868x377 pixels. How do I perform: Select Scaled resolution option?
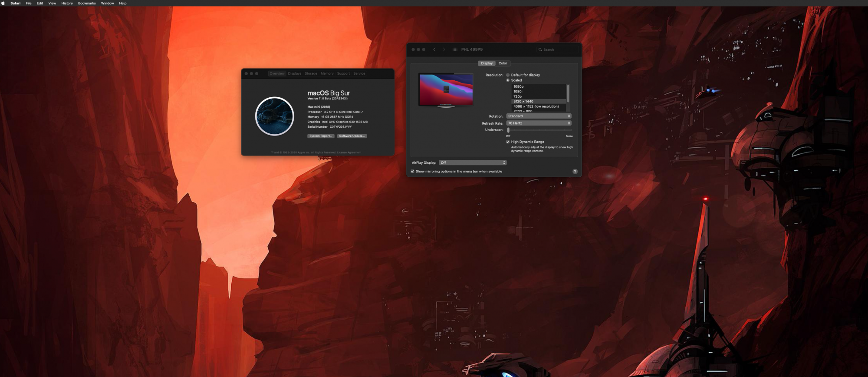click(x=508, y=80)
